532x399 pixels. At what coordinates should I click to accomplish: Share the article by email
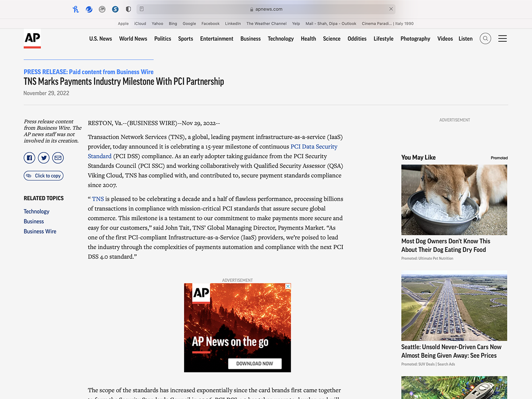click(58, 157)
